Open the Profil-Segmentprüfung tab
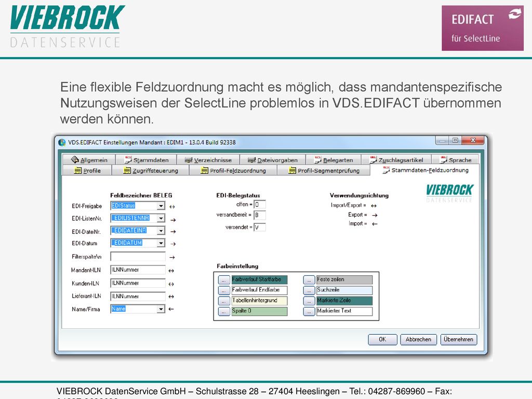Screen dimensions: 532x399 click(x=324, y=170)
